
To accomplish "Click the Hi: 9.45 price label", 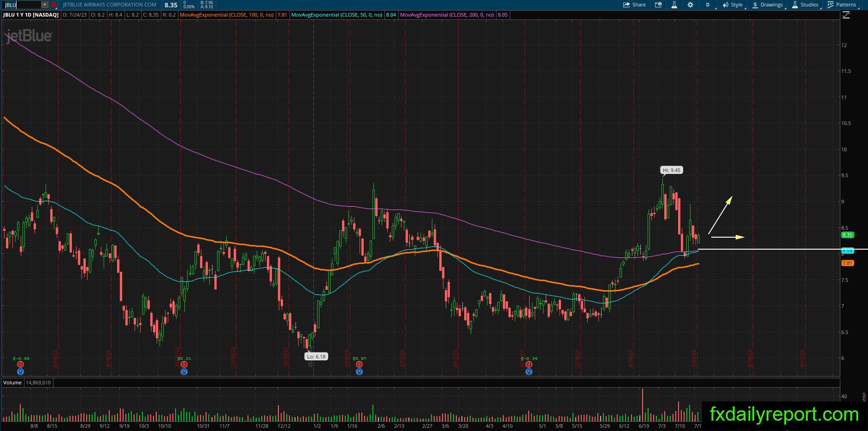I will (672, 170).
